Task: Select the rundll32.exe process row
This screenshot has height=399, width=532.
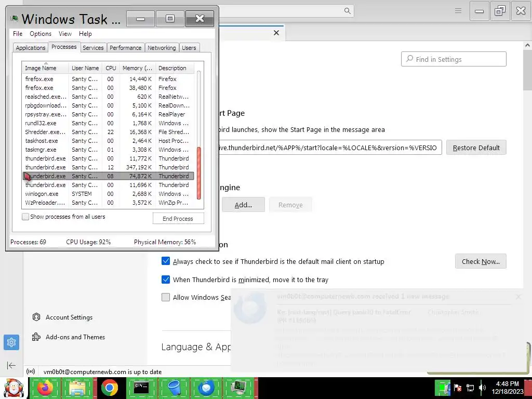Action: coord(109,123)
